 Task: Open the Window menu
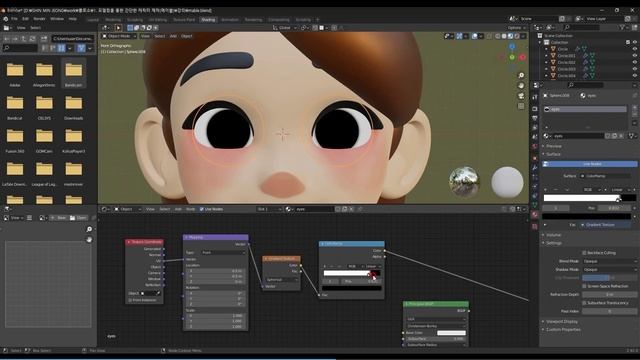[x=57, y=19]
